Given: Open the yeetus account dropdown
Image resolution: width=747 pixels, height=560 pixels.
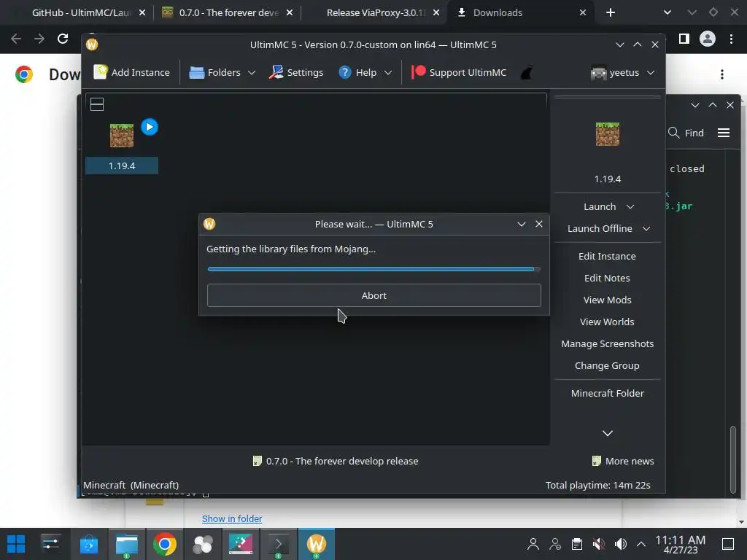Looking at the screenshot, I should click(623, 72).
